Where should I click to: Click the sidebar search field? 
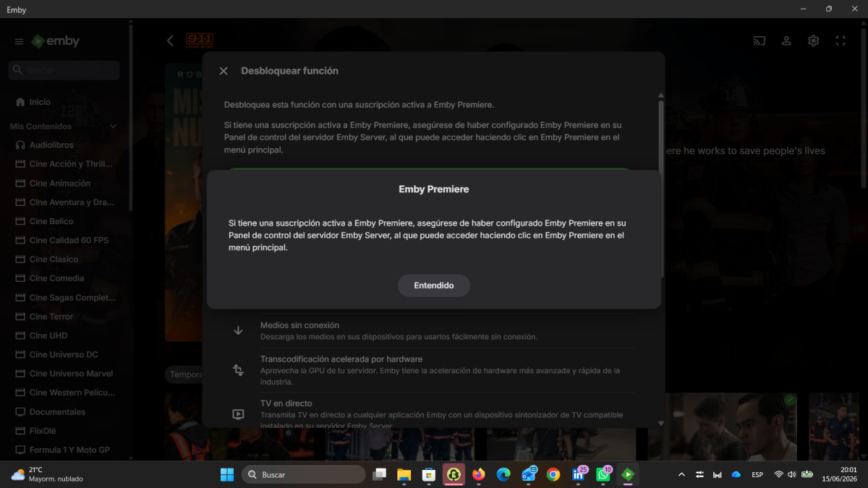(64, 70)
